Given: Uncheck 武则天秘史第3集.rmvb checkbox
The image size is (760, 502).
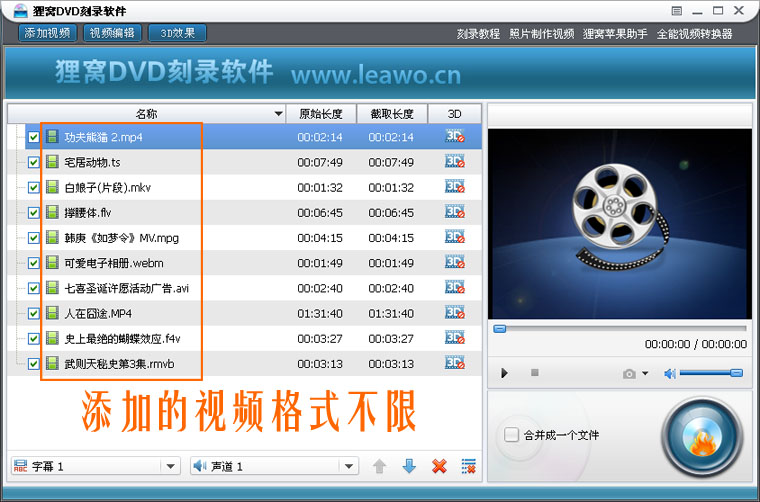Looking at the screenshot, I should tap(33, 364).
